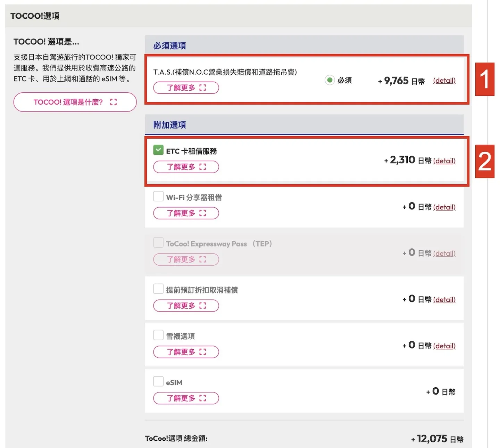
Task: Open 了解更多 under ToCoo! Expressway Pass
Action: (186, 259)
